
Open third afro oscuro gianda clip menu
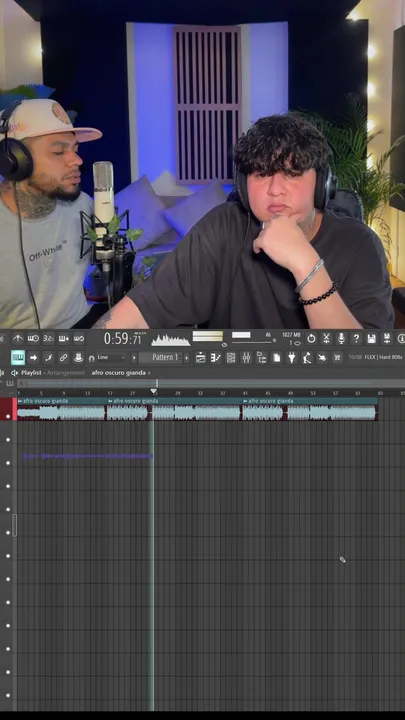point(245,401)
